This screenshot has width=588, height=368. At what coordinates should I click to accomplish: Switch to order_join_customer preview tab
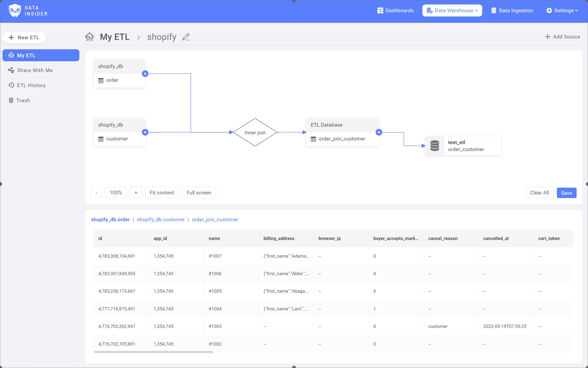coord(215,220)
